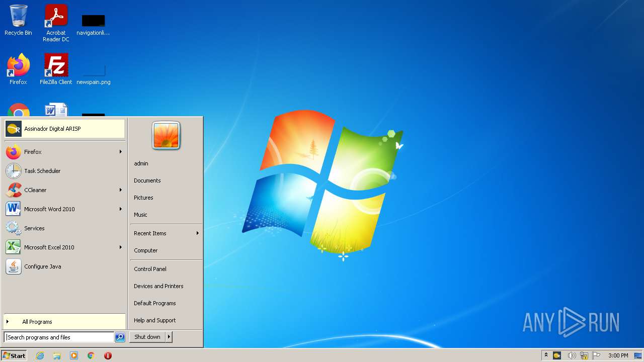Click the CCleaner icon in Start menu
Viewport: 644px width, 362px height.
tap(14, 190)
